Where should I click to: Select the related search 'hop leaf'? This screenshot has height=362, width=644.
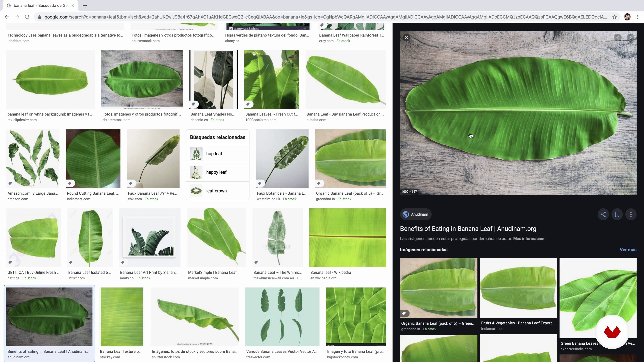218,154
